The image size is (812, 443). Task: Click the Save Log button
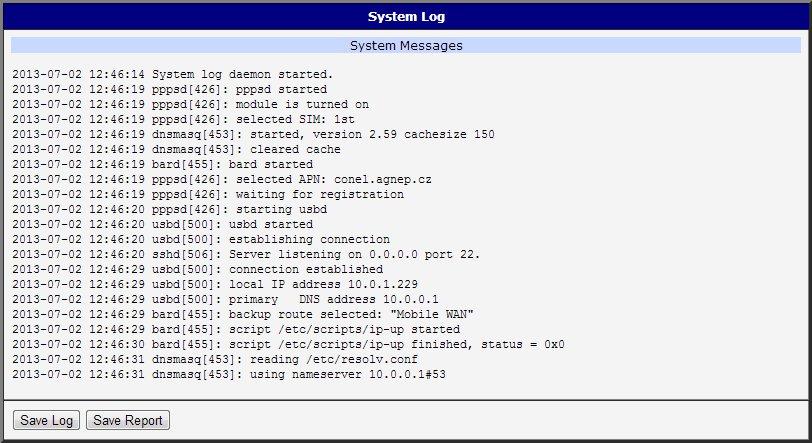click(x=46, y=420)
